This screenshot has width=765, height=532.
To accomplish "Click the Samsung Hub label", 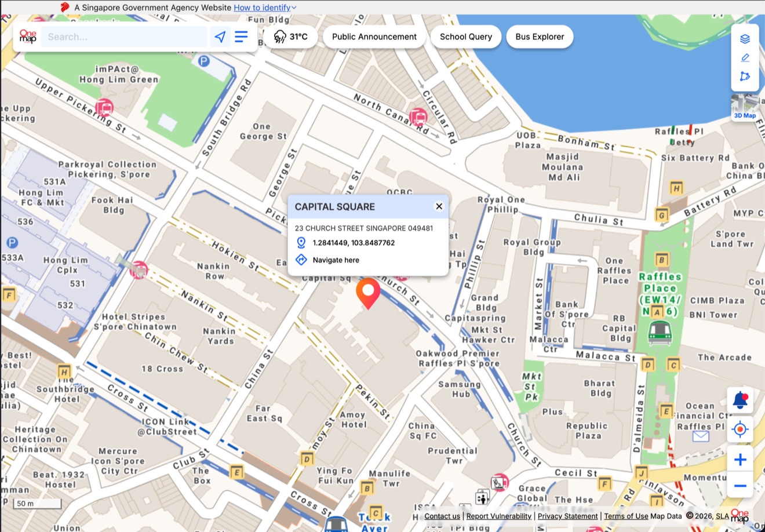I will pyautogui.click(x=460, y=389).
